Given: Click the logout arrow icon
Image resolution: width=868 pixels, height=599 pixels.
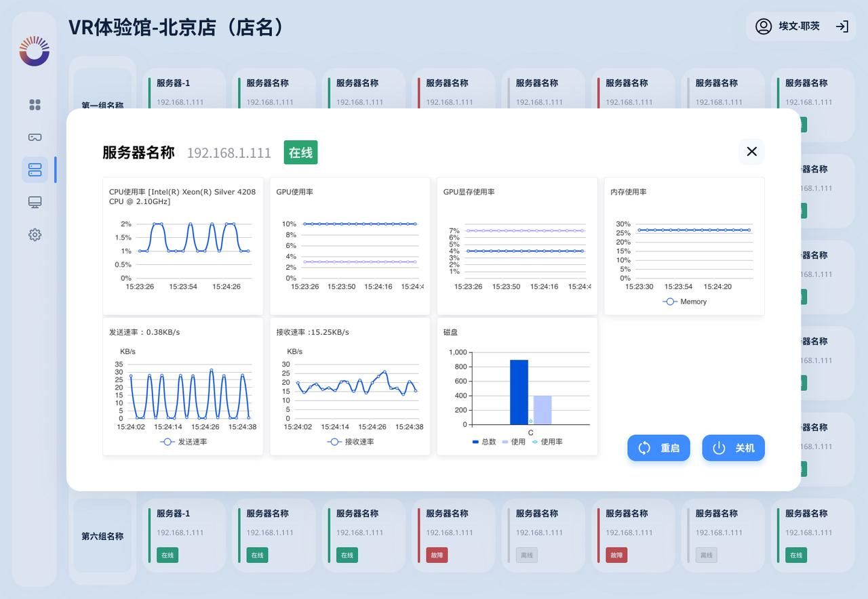Looking at the screenshot, I should tap(842, 26).
